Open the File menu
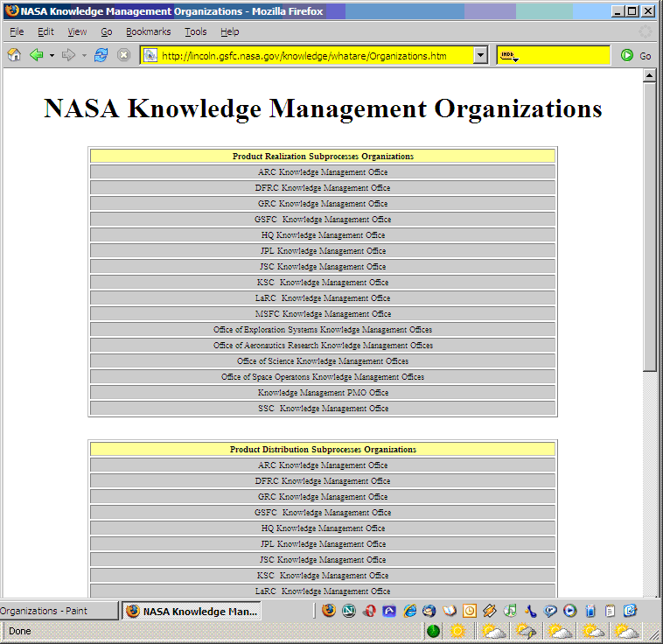This screenshot has width=663, height=644. pos(17,31)
